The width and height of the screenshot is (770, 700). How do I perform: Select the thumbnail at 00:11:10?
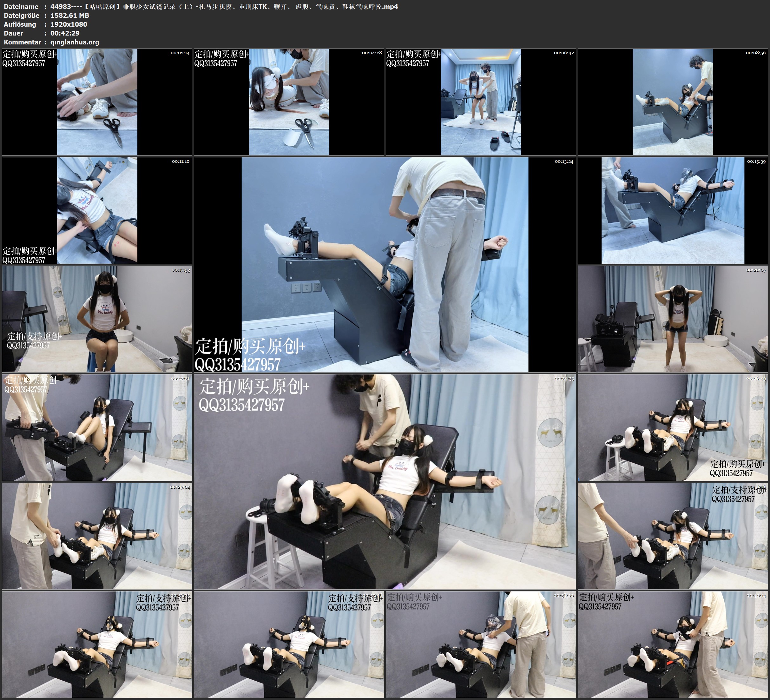[x=97, y=210]
